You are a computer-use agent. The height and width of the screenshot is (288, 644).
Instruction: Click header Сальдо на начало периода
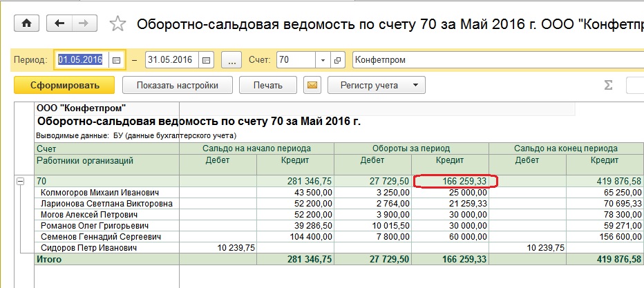point(256,148)
